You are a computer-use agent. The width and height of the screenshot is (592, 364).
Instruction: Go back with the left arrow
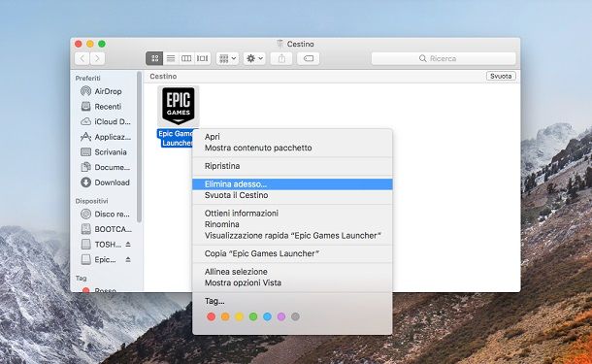pos(82,58)
